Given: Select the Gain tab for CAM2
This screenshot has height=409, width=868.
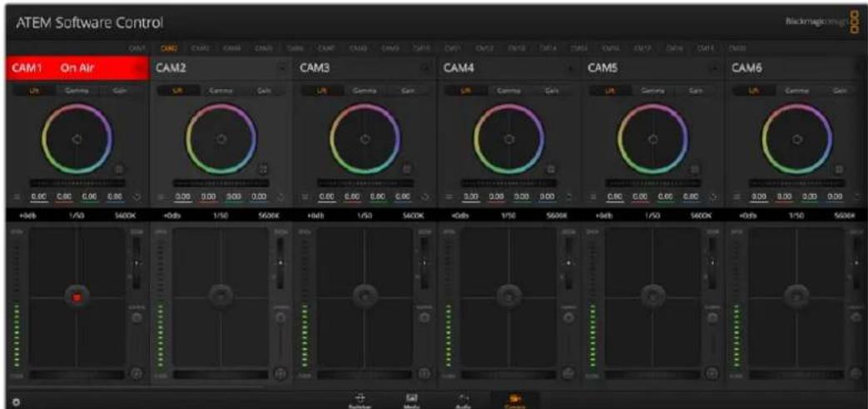Looking at the screenshot, I should pos(264,90).
